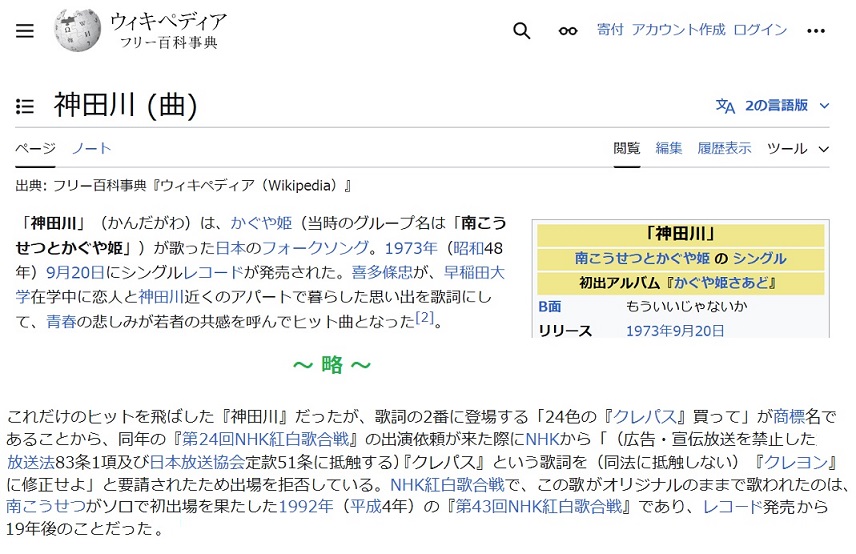856x554 pixels.
Task: Click the footnote [2] reference
Action: (424, 317)
